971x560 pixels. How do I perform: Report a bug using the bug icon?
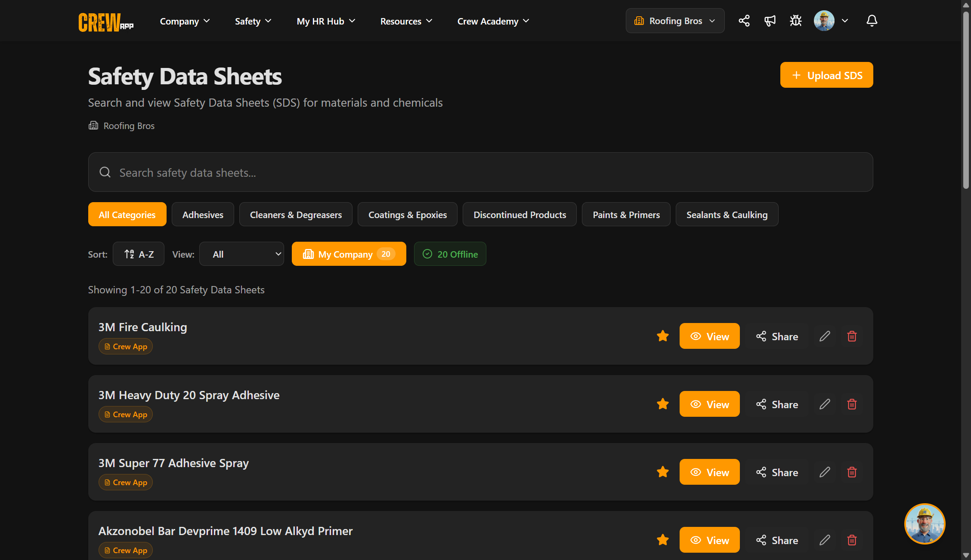pos(796,20)
